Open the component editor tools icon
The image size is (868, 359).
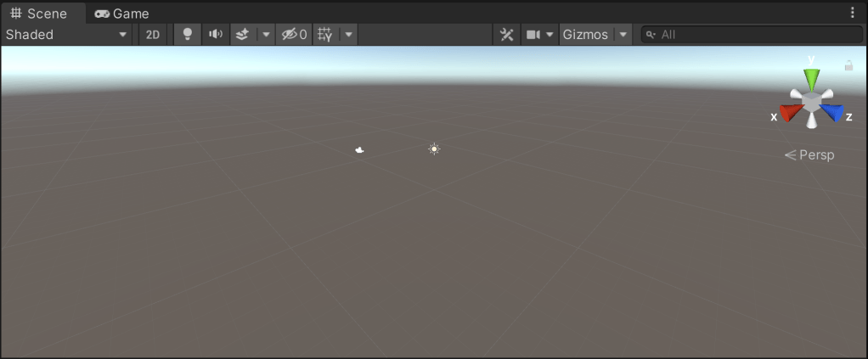click(507, 35)
